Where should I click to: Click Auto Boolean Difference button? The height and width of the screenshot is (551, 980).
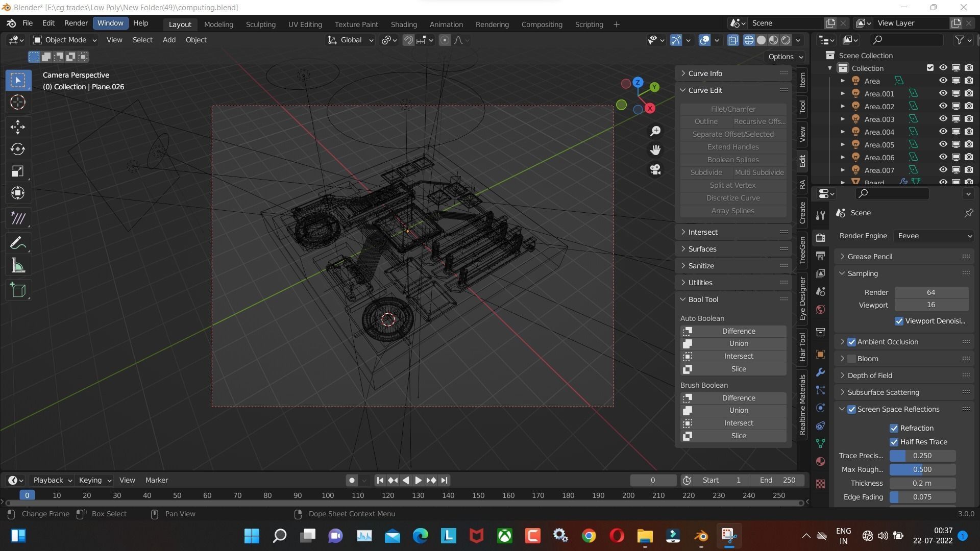(x=733, y=331)
